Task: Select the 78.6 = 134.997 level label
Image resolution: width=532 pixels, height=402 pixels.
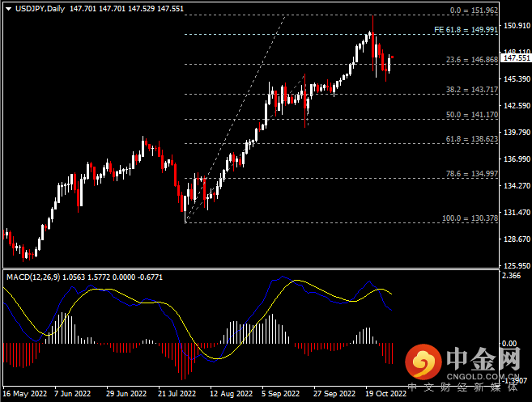Action: [471, 174]
